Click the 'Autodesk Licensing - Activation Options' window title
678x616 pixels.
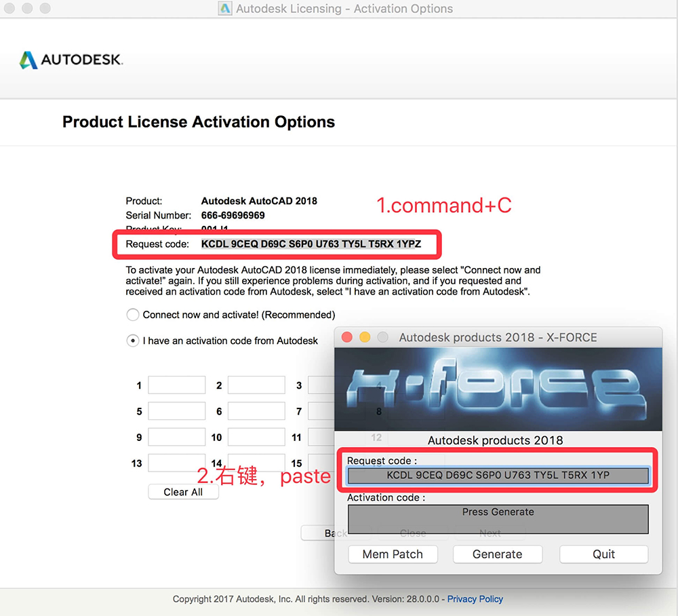344,9
